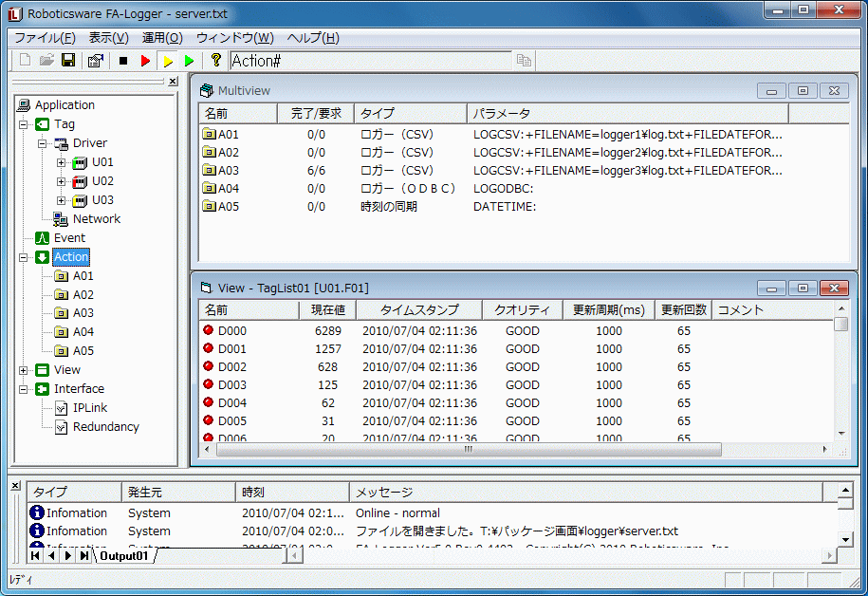
Task: Click the Action node green arrow icon
Action: tap(42, 257)
